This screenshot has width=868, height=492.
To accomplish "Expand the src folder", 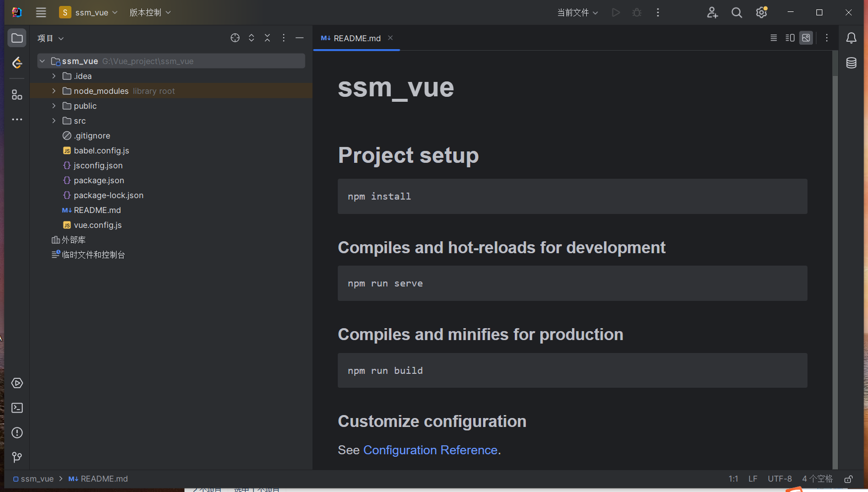I will click(54, 121).
